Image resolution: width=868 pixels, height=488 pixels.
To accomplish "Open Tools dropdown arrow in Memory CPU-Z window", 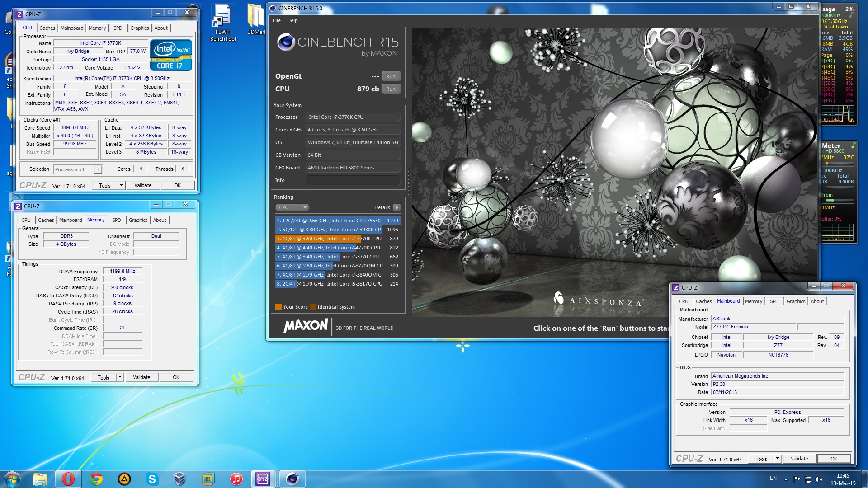I will 120,377.
